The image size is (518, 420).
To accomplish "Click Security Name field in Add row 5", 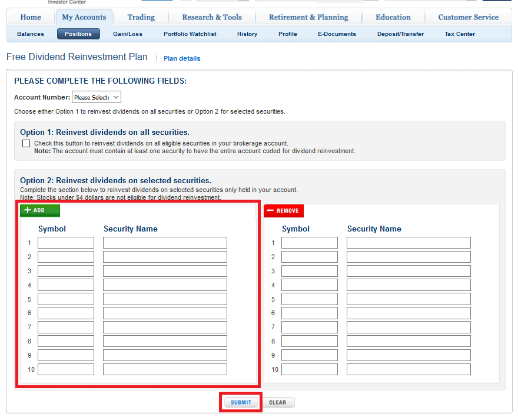I will (165, 299).
